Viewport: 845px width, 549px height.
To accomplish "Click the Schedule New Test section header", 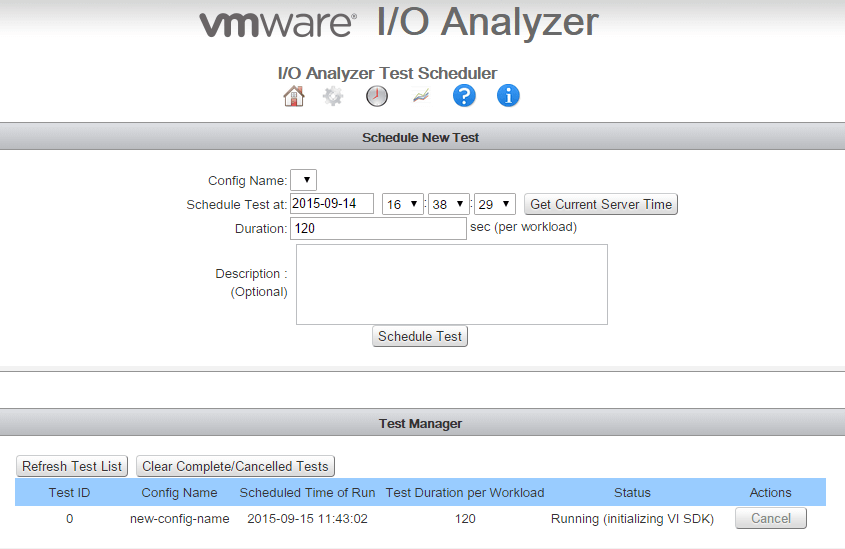I will tap(420, 137).
